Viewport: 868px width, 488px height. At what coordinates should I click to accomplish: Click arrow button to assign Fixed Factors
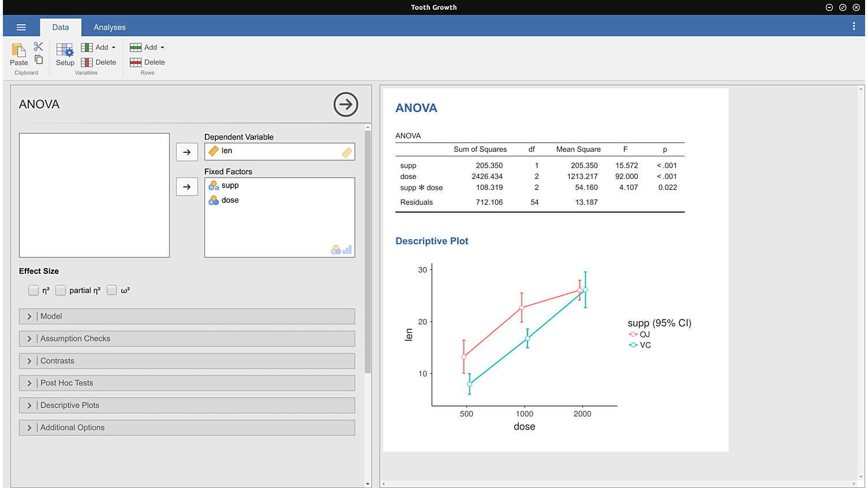pos(187,186)
